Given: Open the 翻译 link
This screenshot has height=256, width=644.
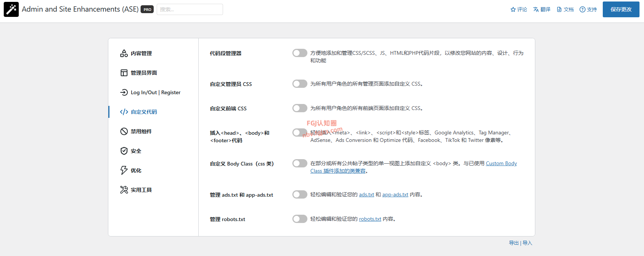Looking at the screenshot, I should 542,9.
